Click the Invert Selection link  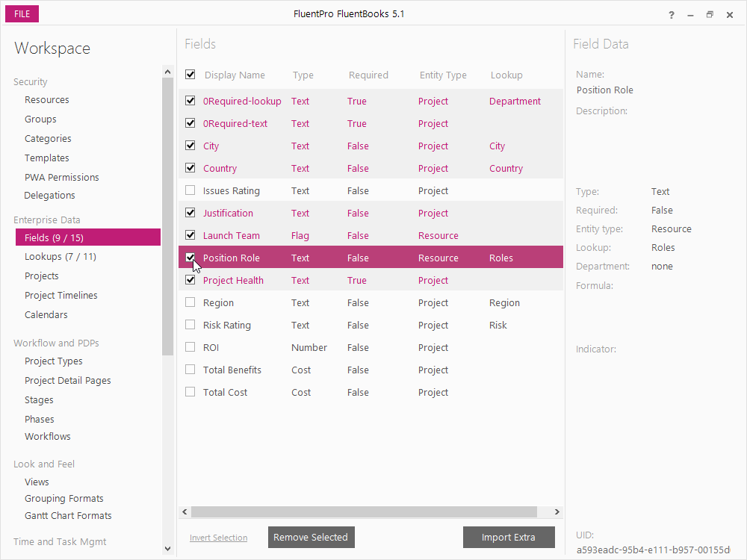click(218, 538)
